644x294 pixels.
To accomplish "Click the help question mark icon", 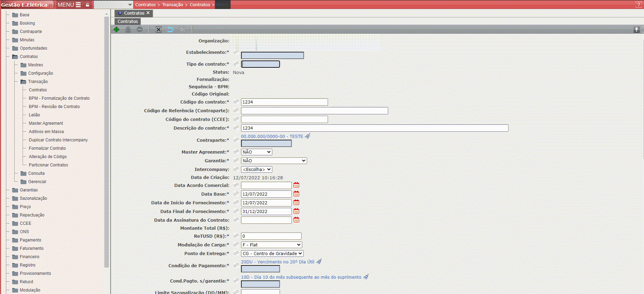I will click(638, 5).
